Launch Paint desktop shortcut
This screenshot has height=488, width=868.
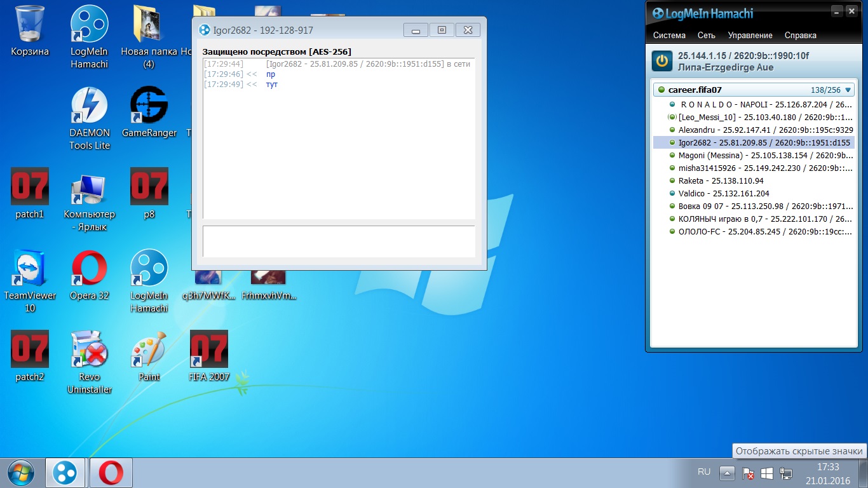tap(149, 356)
